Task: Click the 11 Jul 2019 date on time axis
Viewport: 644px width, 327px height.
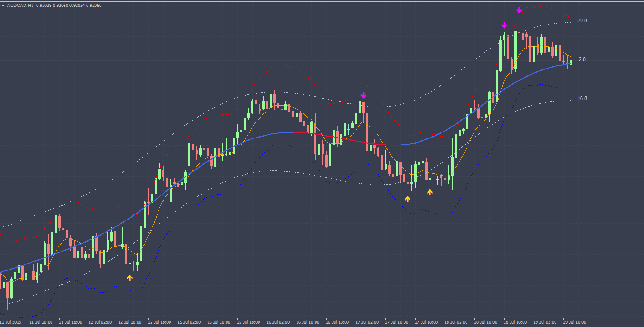Action: click(x=11, y=322)
